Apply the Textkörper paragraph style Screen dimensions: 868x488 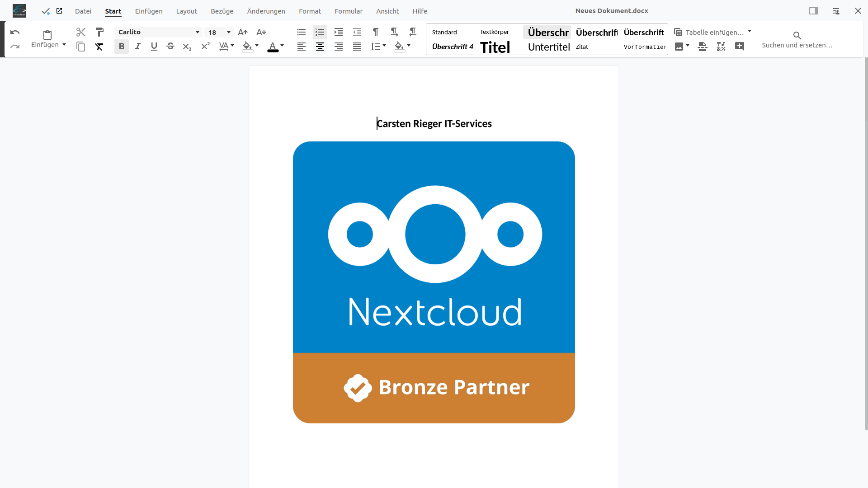coord(495,32)
